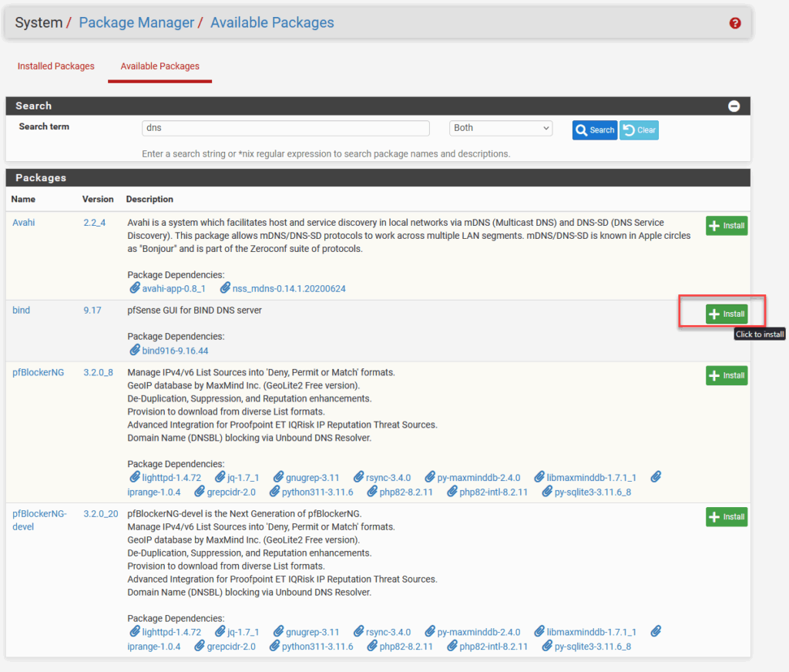Viewport: 789px width, 672px height.
Task: Click the red help question mark icon
Action: [734, 23]
